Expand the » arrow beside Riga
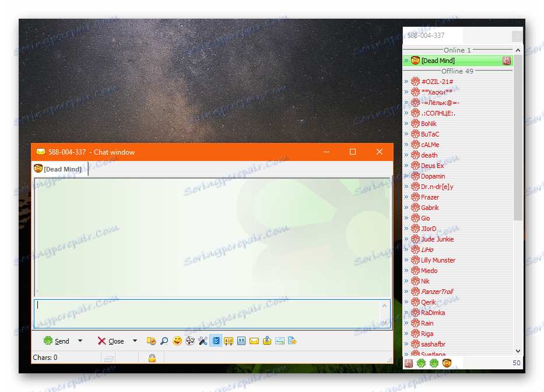Image resolution: width=544 pixels, height=392 pixels. coord(406,334)
